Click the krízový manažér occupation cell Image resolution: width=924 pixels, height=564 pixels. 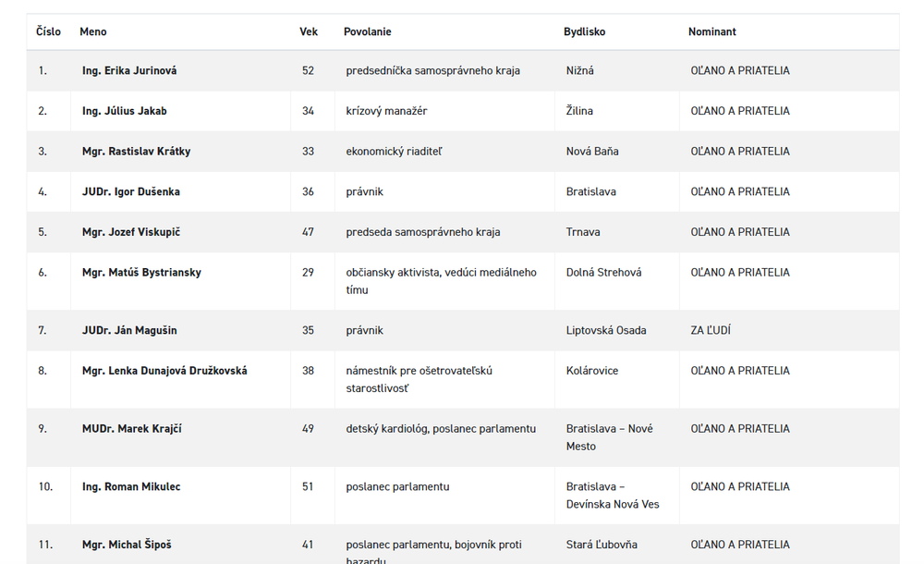pos(386,111)
